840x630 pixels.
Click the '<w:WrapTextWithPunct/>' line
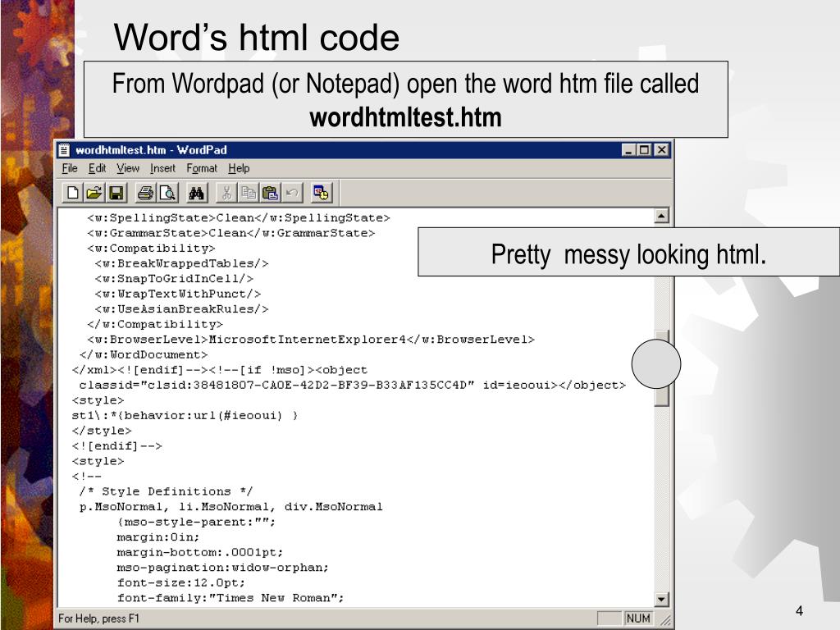click(178, 294)
